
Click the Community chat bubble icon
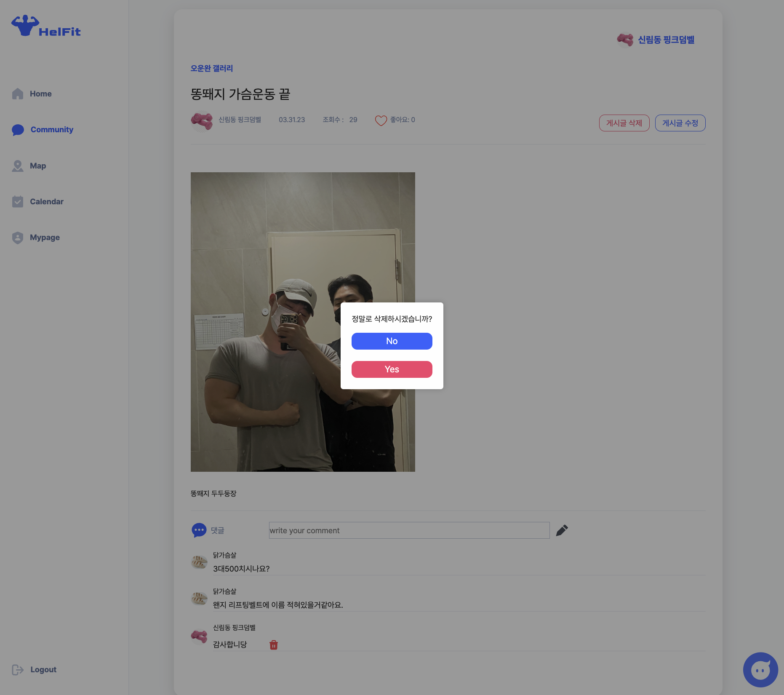point(18,130)
